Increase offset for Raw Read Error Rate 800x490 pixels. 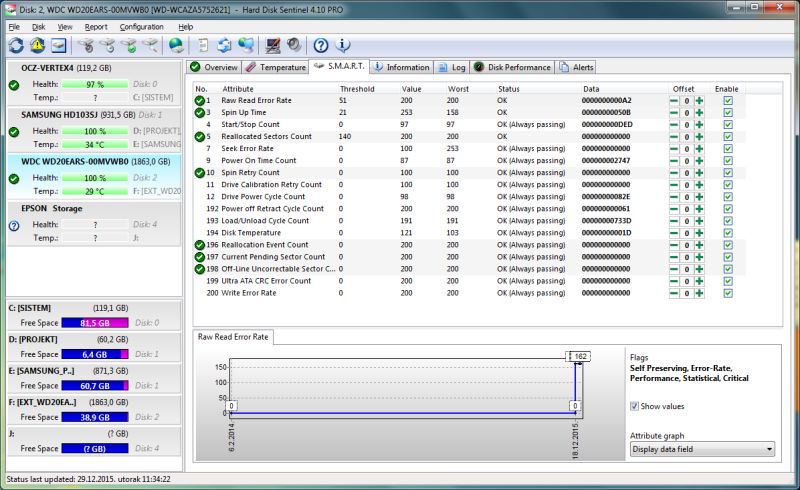click(x=699, y=101)
